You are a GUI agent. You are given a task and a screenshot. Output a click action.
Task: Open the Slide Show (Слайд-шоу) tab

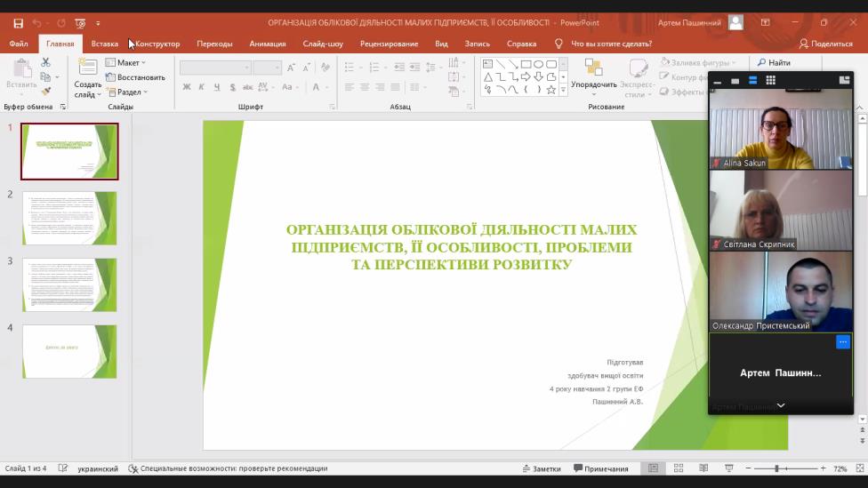(323, 44)
